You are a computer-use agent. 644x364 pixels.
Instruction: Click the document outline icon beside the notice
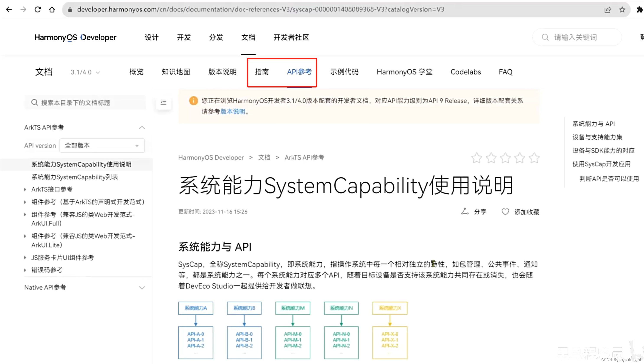coord(163,102)
